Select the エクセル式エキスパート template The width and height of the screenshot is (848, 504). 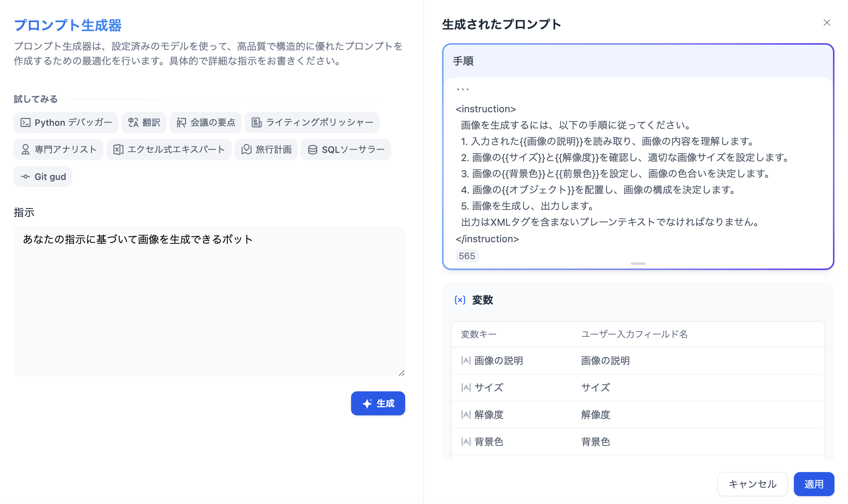[x=169, y=149]
